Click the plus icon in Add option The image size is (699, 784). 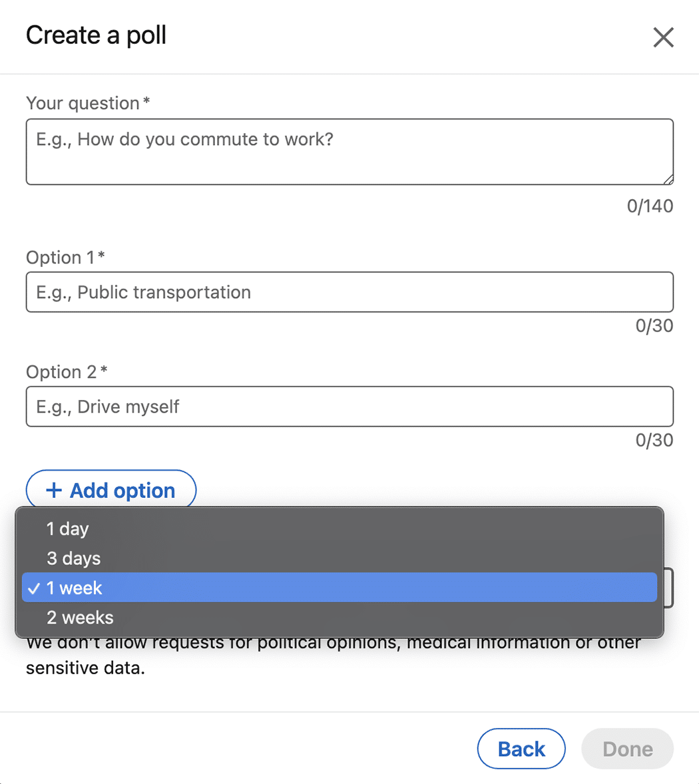(x=53, y=490)
